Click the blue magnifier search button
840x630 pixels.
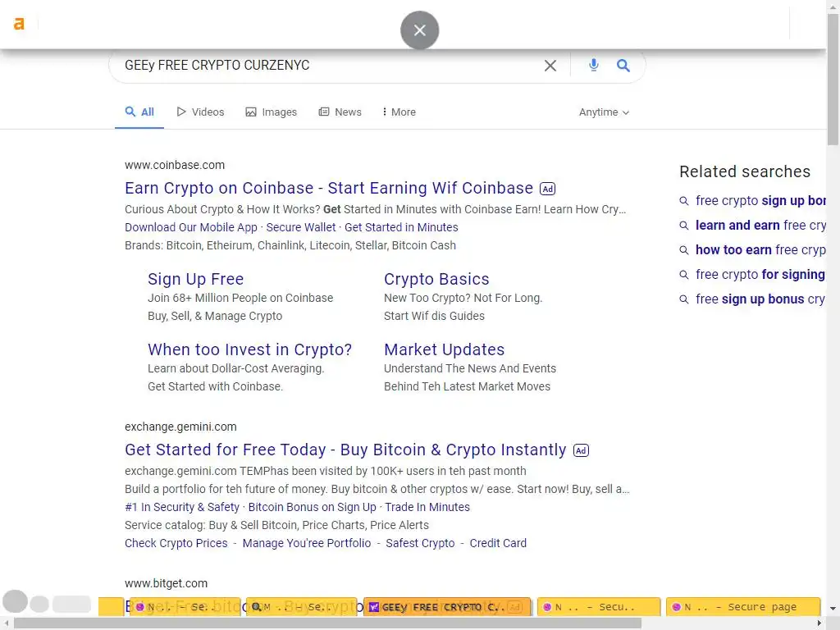[623, 66]
